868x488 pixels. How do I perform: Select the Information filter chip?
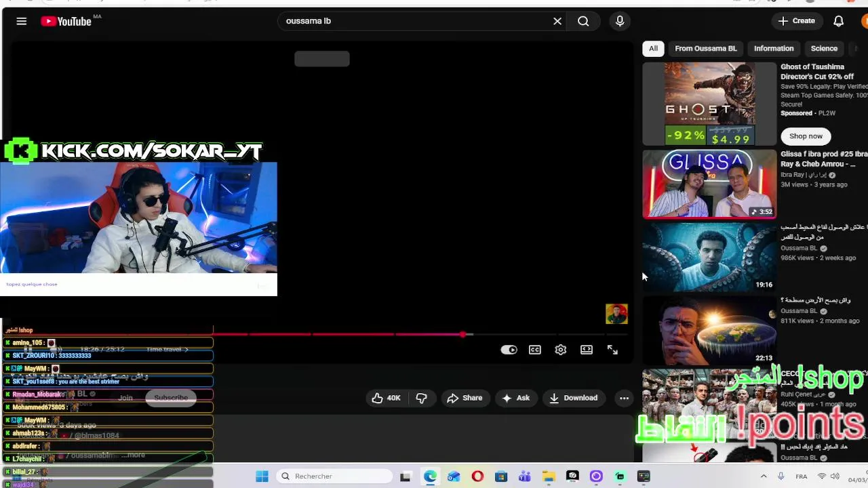(774, 48)
